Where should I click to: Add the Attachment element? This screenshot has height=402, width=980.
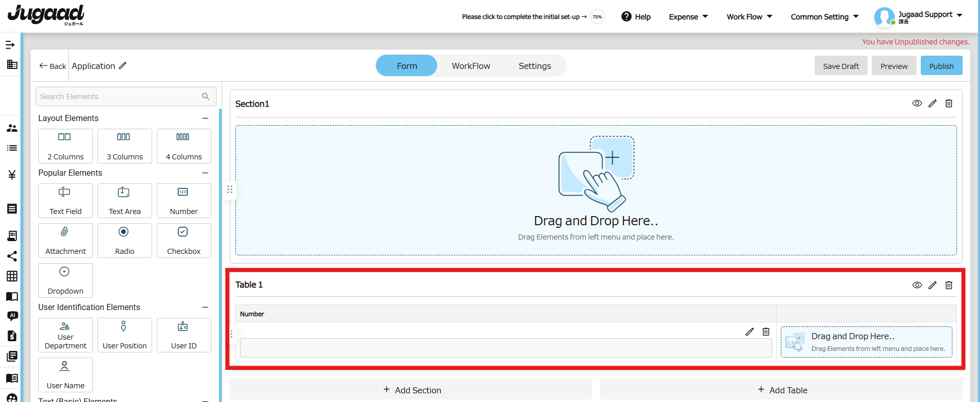click(65, 241)
